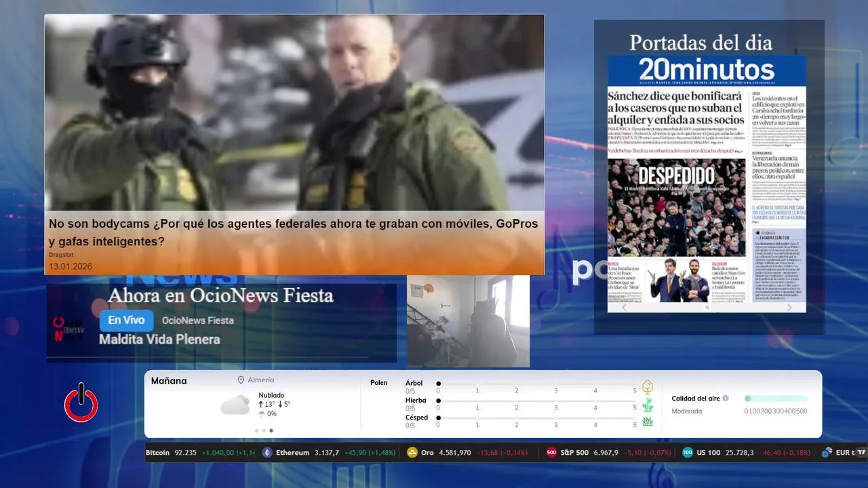Click the lawn icon in Césped row
The image size is (868, 488).
click(648, 422)
